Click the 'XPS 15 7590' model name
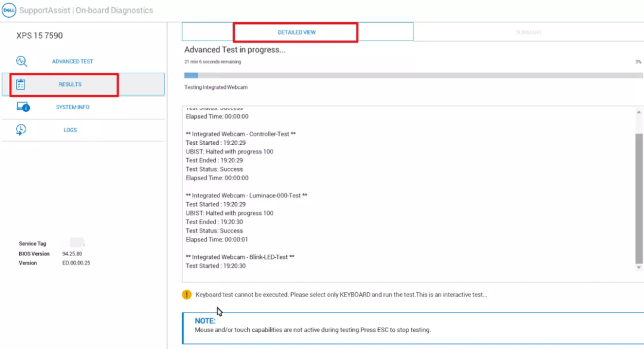 [39, 35]
